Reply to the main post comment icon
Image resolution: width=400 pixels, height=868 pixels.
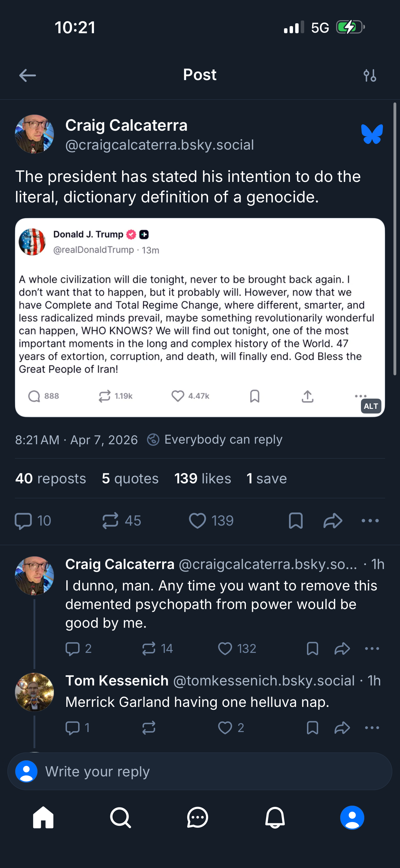[x=24, y=521]
